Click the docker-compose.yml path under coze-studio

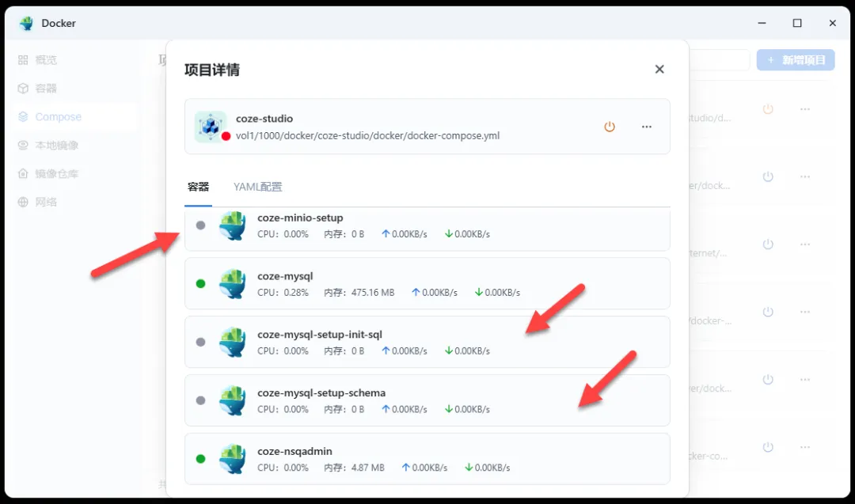coord(367,135)
